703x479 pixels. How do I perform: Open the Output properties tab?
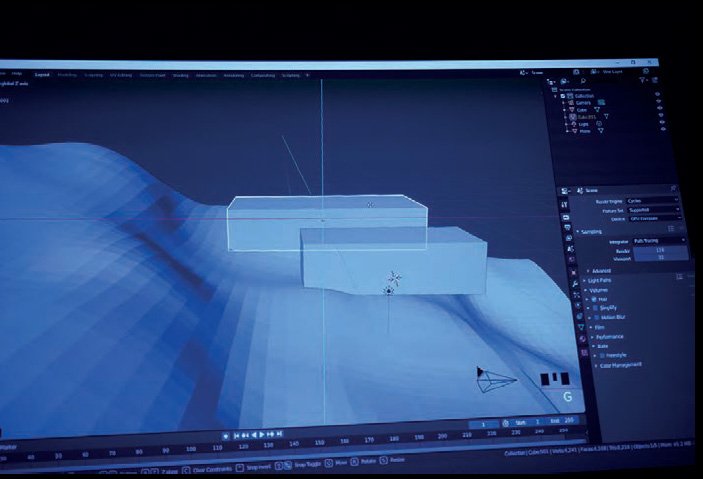[x=568, y=227]
